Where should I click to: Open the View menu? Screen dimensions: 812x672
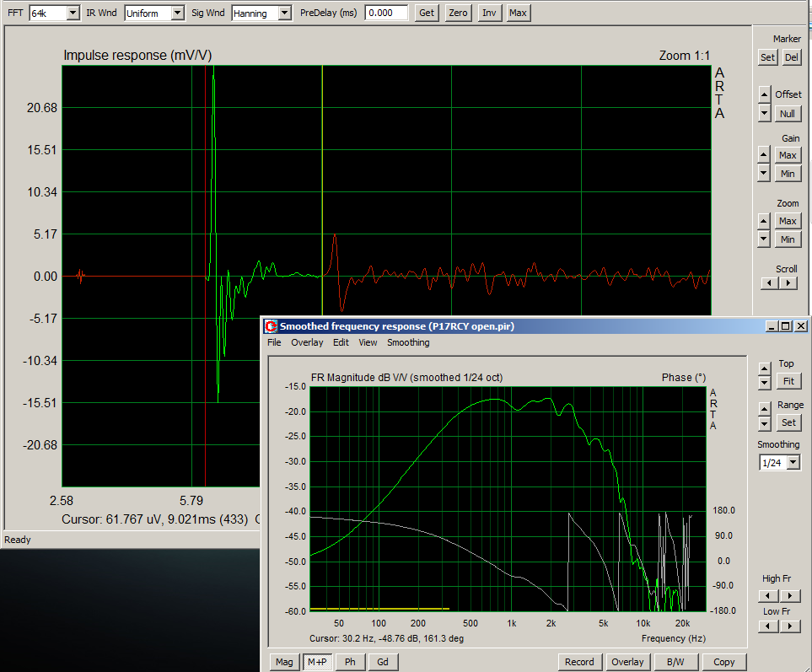coord(368,342)
